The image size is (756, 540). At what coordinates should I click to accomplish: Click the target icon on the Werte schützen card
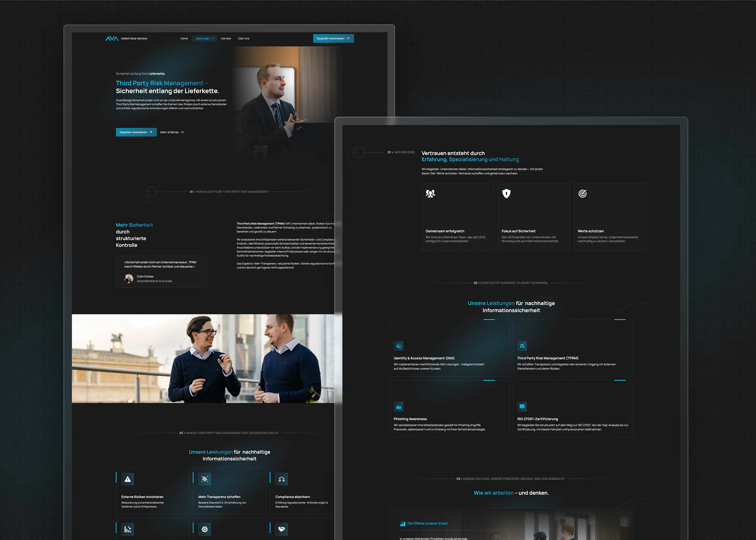pyautogui.click(x=582, y=194)
